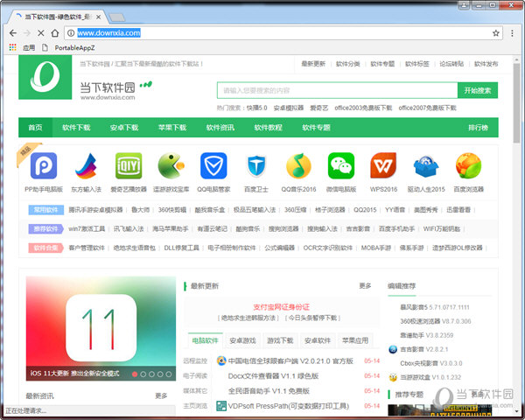The width and height of the screenshot is (525, 420).
Task: Open the 驱动人生2015 icon
Action: pyautogui.click(x=426, y=166)
